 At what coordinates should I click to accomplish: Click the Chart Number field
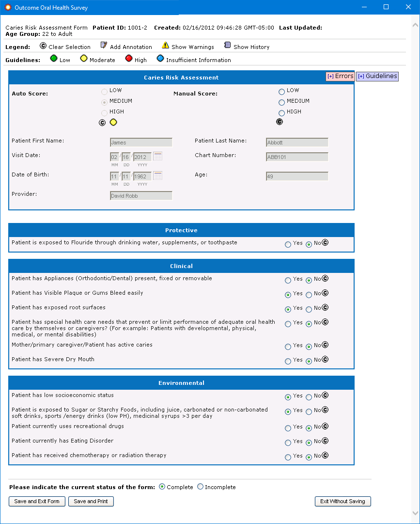click(297, 157)
